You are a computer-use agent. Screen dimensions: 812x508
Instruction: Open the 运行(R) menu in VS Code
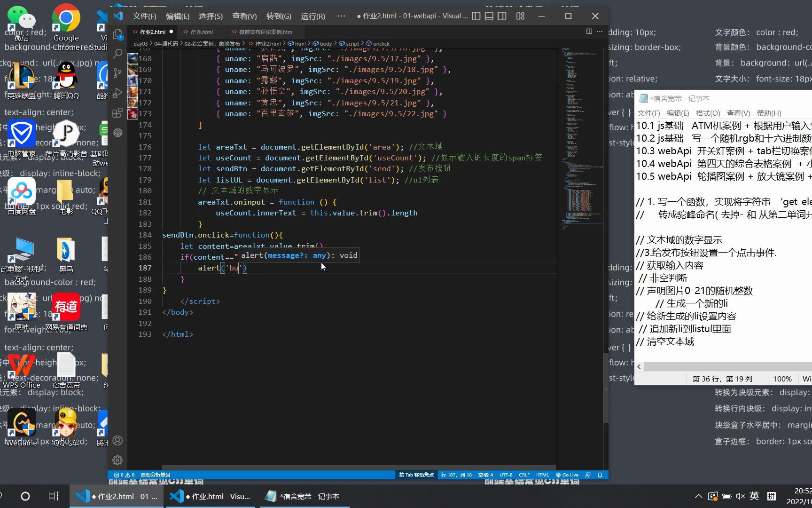tap(313, 16)
